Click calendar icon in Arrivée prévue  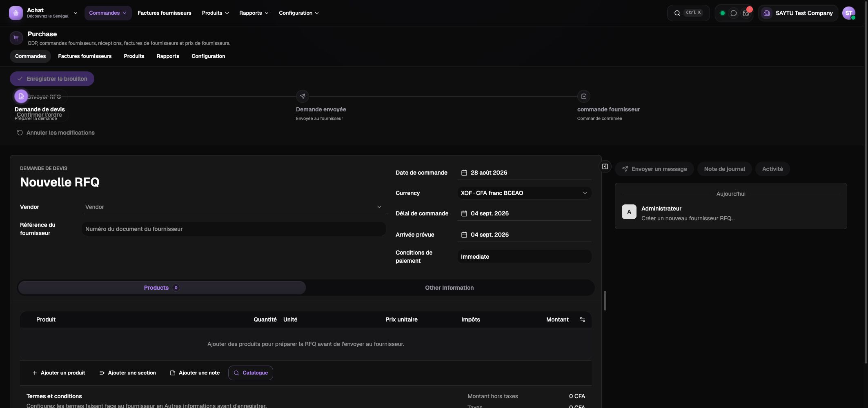(x=464, y=235)
